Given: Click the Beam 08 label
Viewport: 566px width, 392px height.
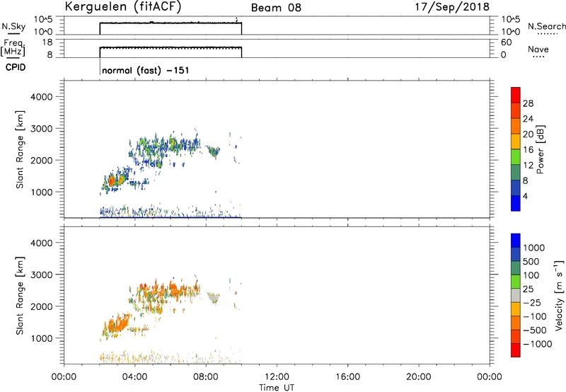Looking at the screenshot, I should pyautogui.click(x=276, y=8).
